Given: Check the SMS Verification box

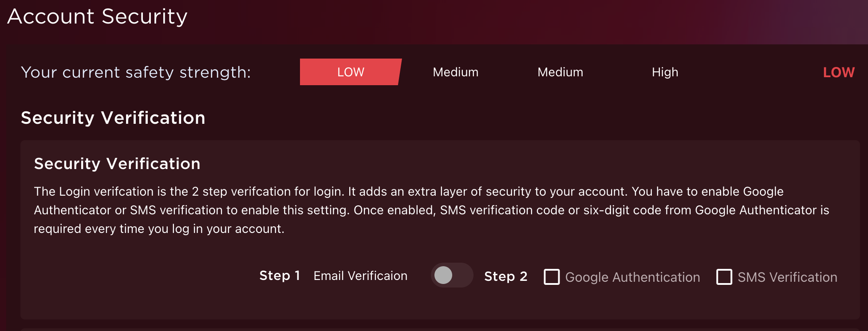Looking at the screenshot, I should tap(724, 277).
